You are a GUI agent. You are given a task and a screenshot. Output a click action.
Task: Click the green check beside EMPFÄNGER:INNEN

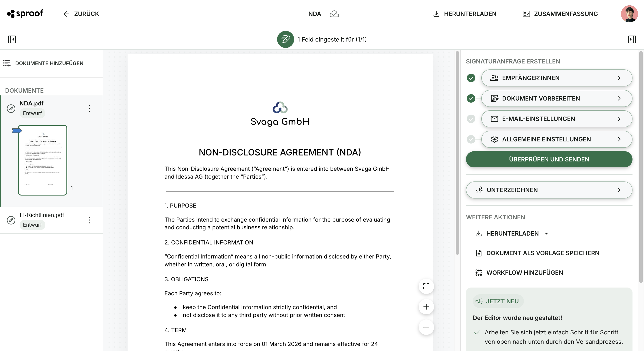471,78
